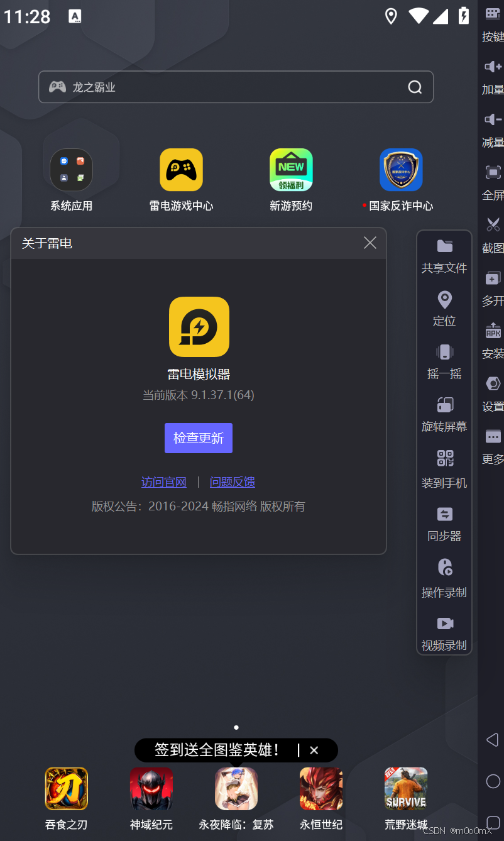
Task: Click 安装 APK install
Action: (x=493, y=341)
